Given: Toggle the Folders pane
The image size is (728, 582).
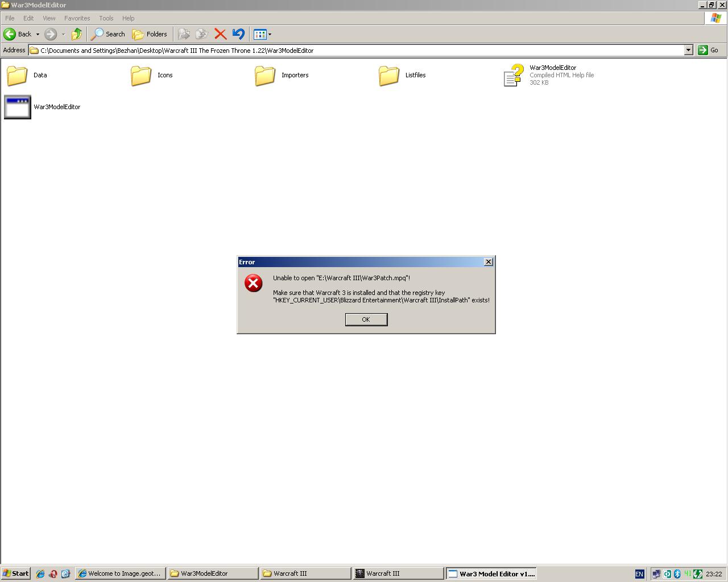Looking at the screenshot, I should (150, 34).
